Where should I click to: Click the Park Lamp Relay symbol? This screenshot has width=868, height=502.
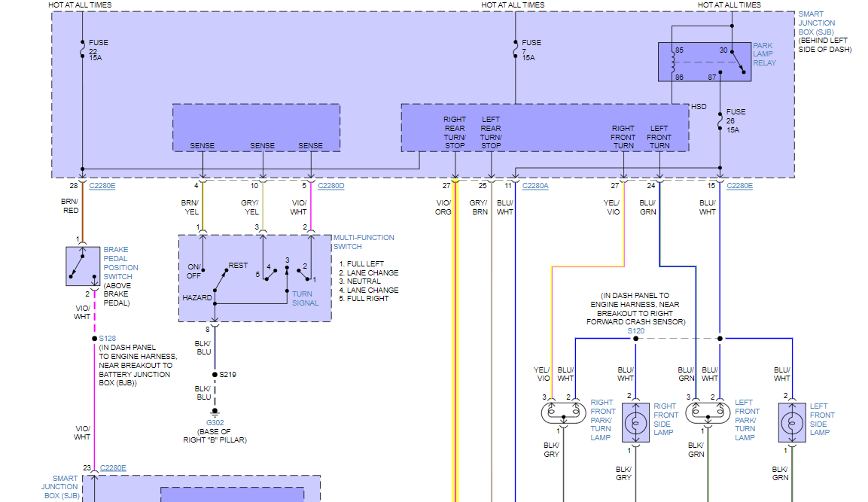point(704,62)
